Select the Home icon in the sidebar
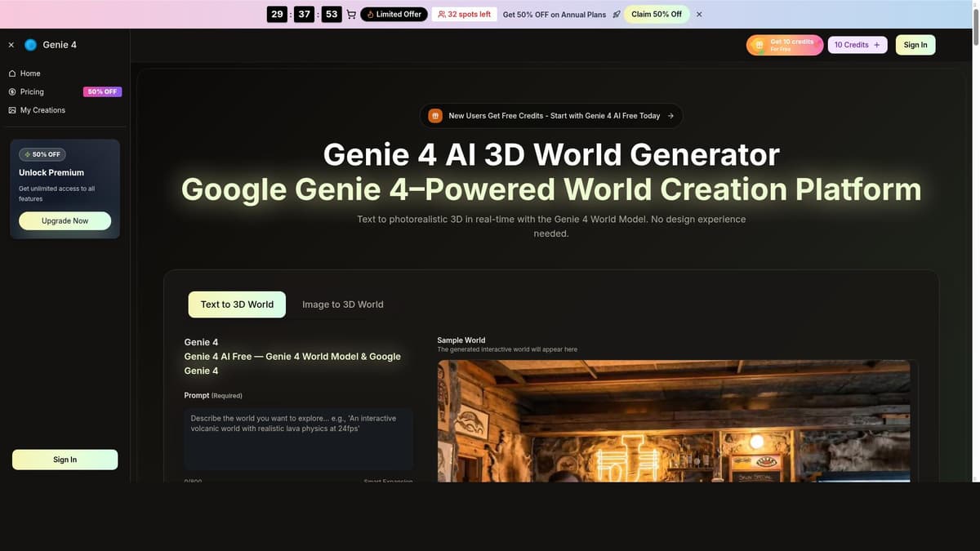Screen dimensions: 980x551 11,73
